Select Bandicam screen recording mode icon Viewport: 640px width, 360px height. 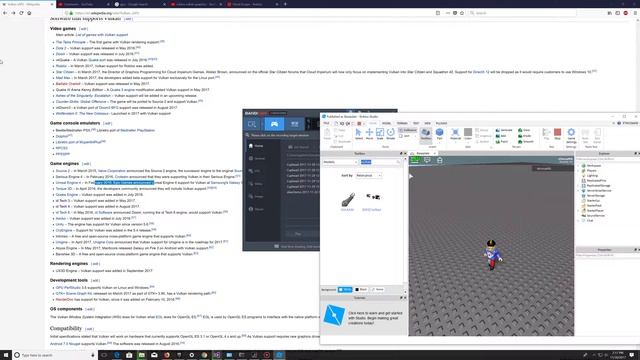(252, 124)
